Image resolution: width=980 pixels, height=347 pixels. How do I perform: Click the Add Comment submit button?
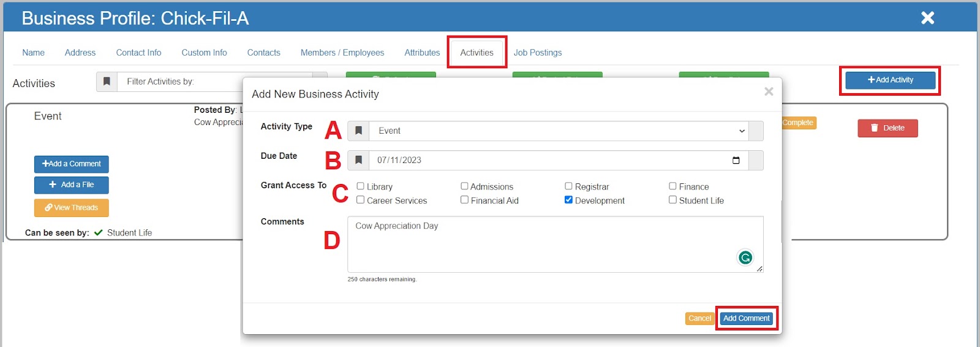746,318
